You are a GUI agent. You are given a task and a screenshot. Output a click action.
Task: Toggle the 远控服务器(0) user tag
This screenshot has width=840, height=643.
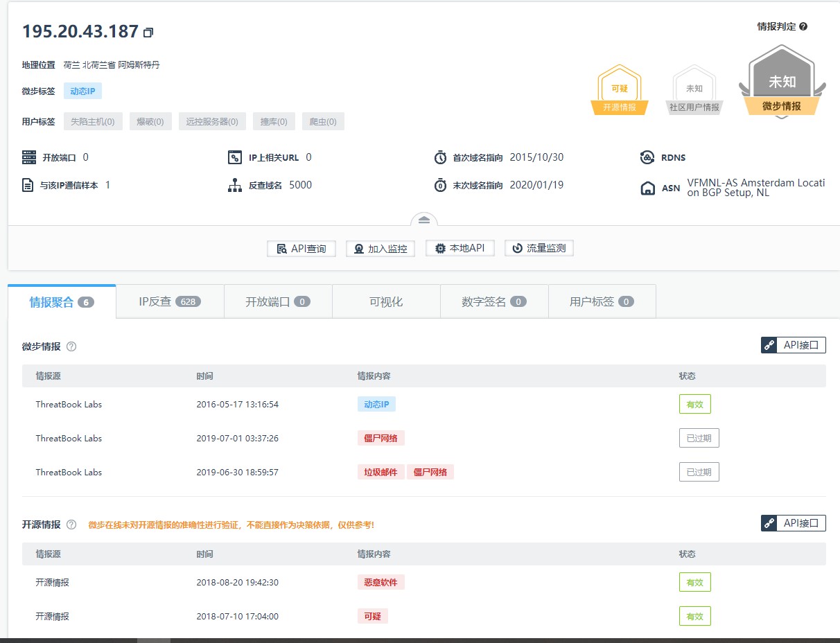pos(212,122)
